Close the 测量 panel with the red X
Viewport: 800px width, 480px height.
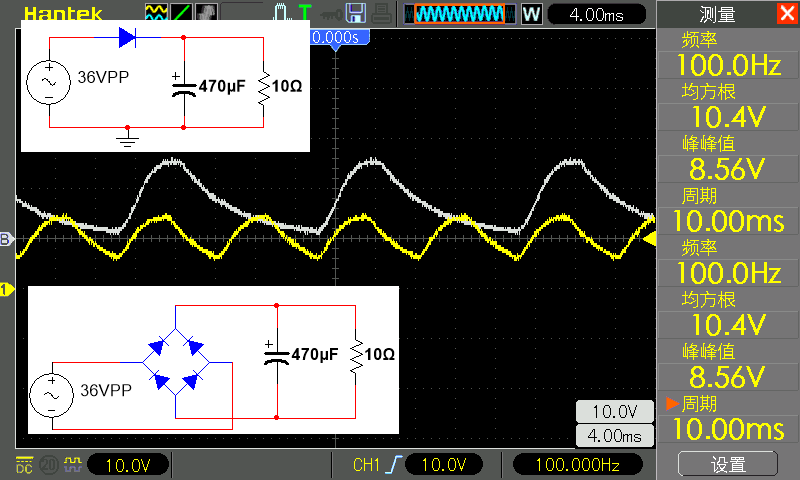coord(787,13)
